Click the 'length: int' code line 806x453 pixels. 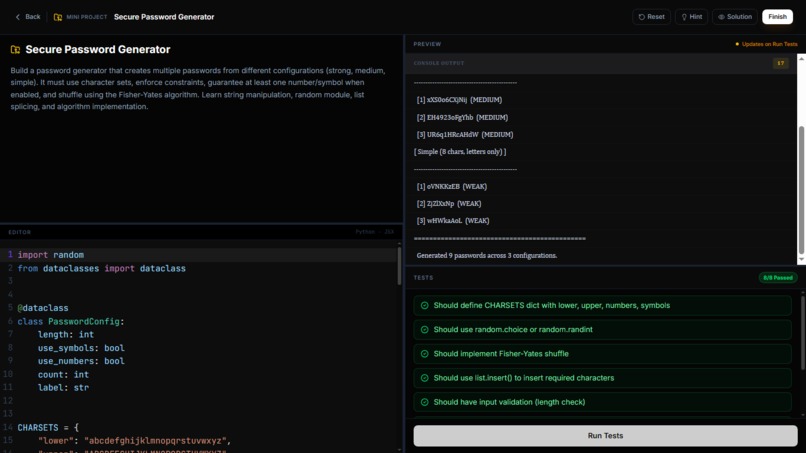(x=66, y=335)
